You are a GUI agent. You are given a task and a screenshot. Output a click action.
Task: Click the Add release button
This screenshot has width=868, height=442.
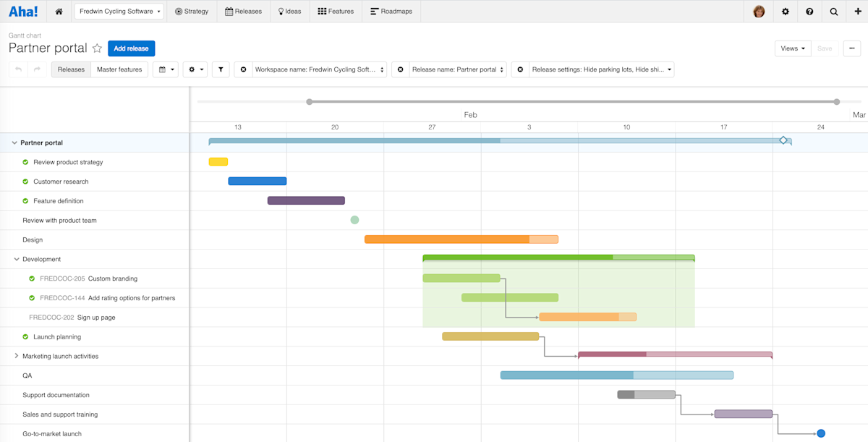[x=131, y=48]
